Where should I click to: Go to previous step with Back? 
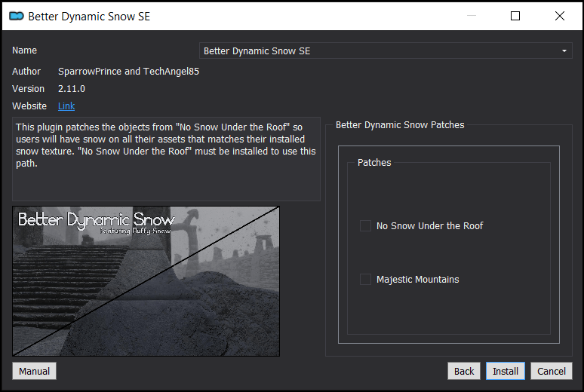[x=464, y=371]
